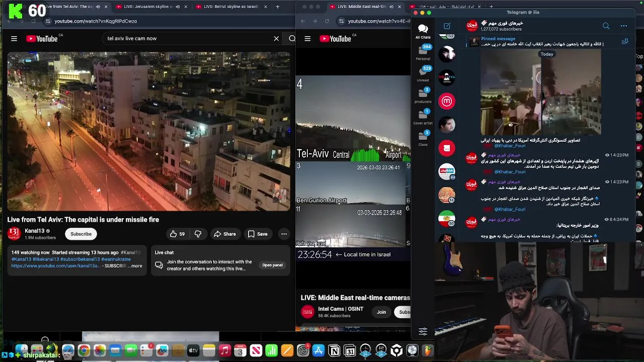Expand the description with '...more'
This screenshot has height=362, width=644.
point(135,266)
